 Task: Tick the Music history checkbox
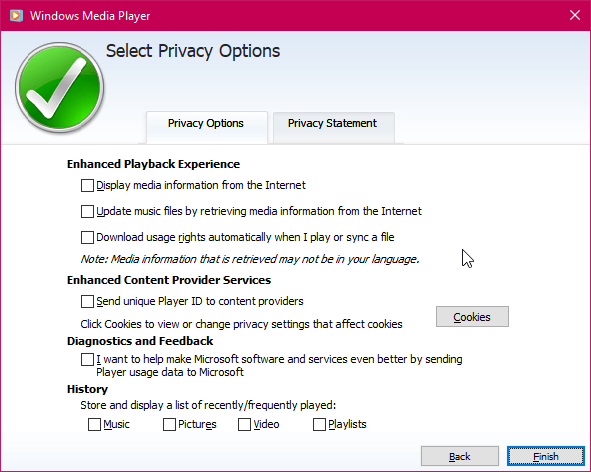point(94,424)
